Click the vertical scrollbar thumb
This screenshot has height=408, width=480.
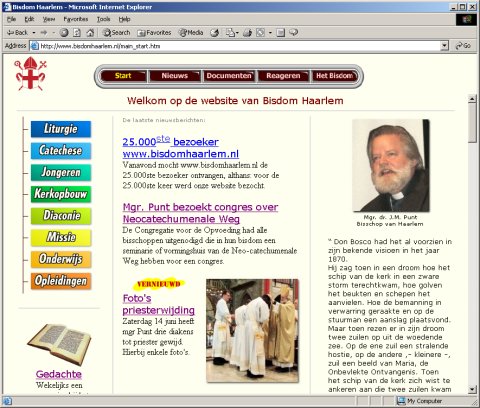[472, 123]
